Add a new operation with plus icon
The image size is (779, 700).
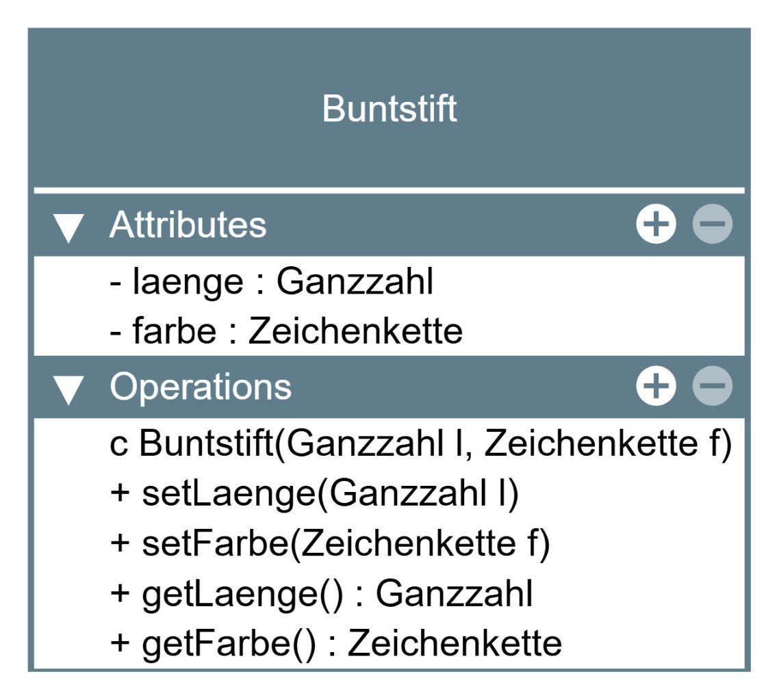point(656,387)
